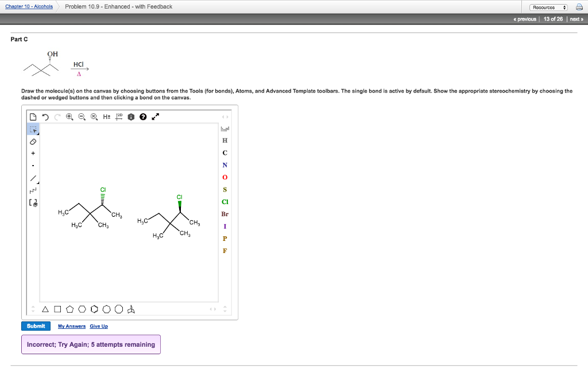Undo the last drawing action

tap(45, 116)
